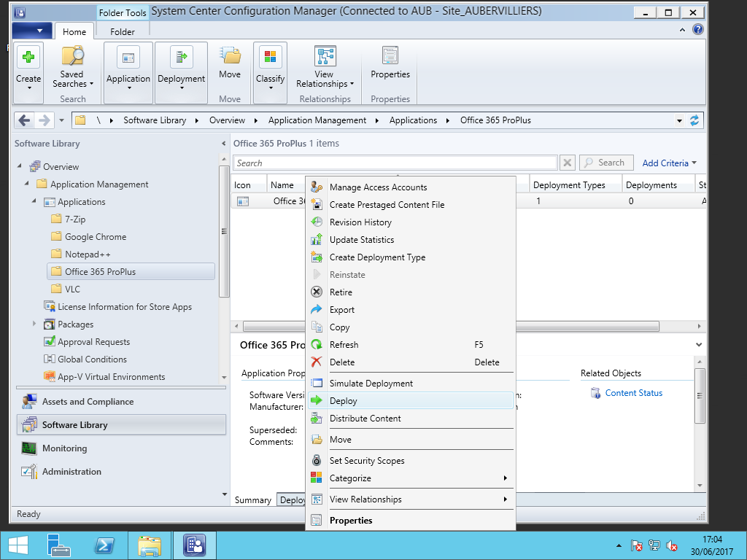Choose Refresh in the context menu
This screenshot has height=560, width=747.
coord(411,345)
